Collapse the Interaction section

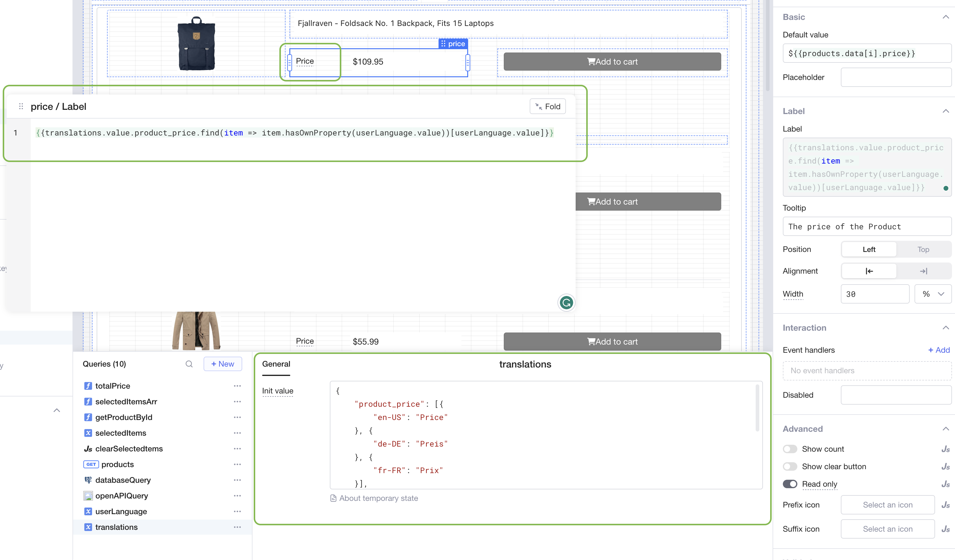click(x=946, y=328)
